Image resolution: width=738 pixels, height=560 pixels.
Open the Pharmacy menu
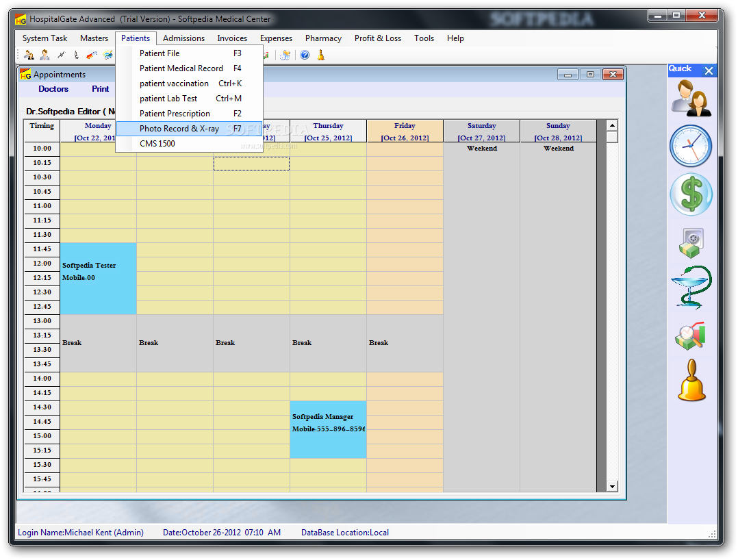pyautogui.click(x=323, y=38)
